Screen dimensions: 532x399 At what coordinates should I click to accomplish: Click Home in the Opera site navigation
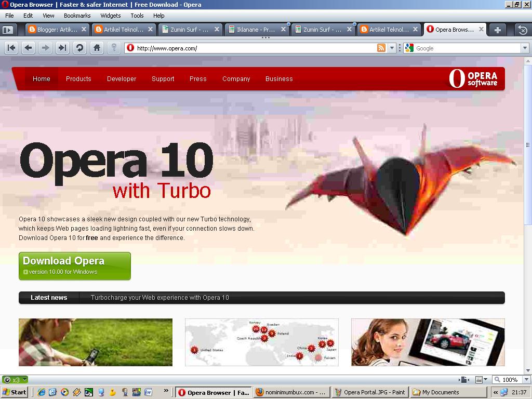point(42,79)
